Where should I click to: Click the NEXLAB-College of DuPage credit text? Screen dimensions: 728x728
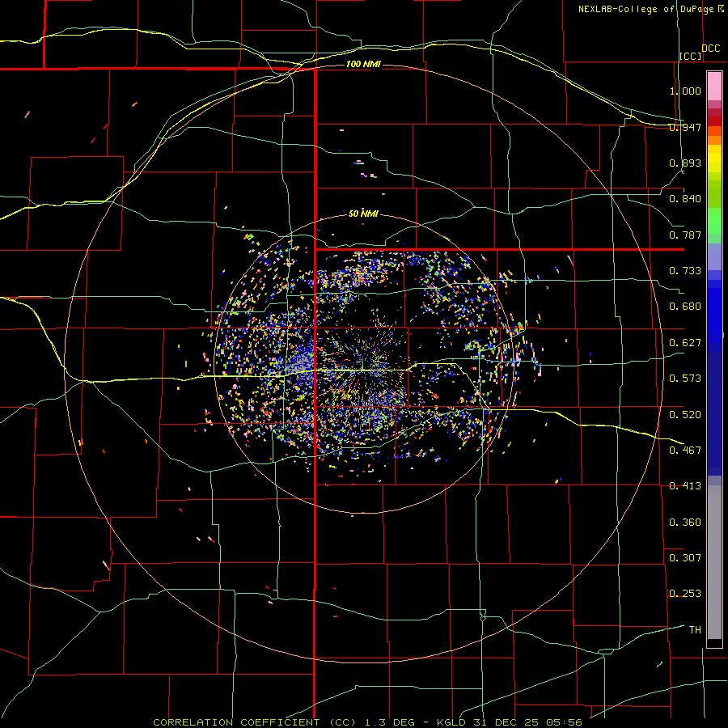[645, 9]
